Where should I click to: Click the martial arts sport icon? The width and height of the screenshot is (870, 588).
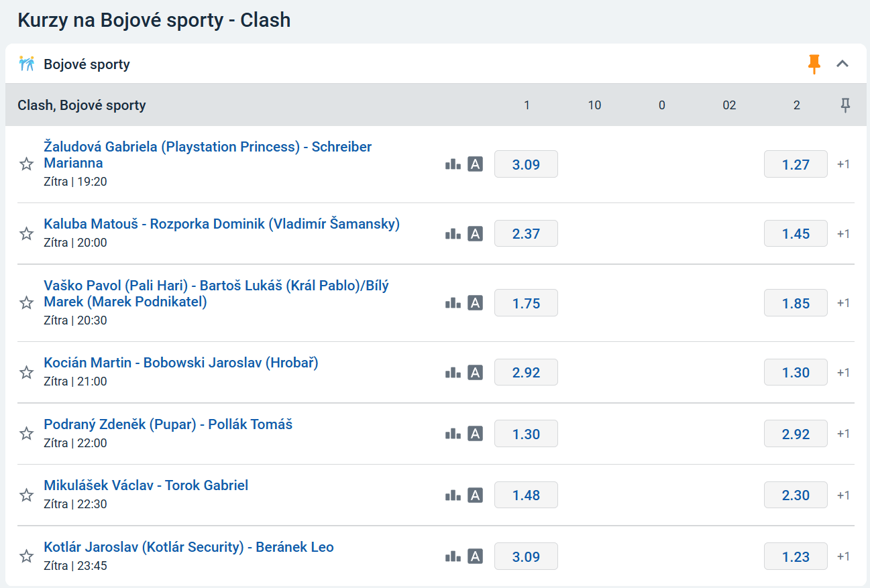[26, 64]
